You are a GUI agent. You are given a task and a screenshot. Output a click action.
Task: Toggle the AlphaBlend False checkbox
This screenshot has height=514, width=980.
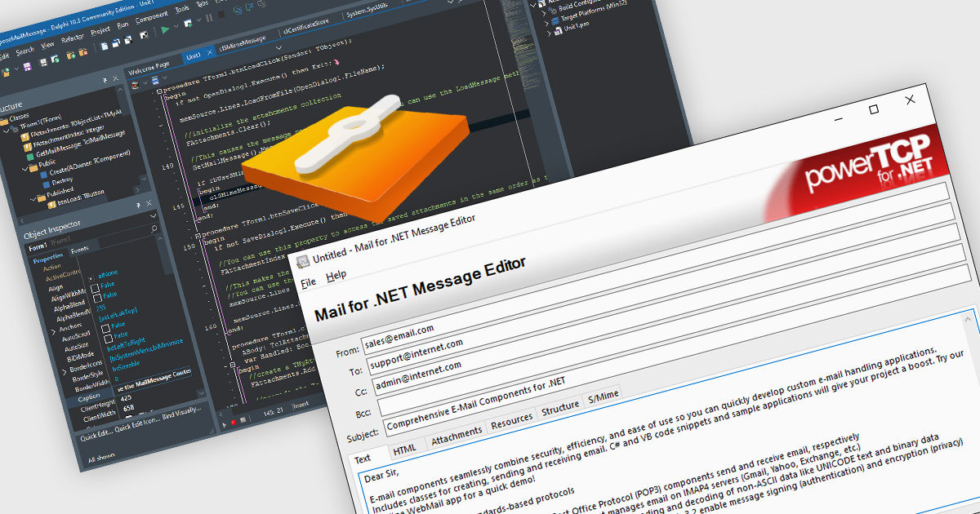tap(96, 299)
